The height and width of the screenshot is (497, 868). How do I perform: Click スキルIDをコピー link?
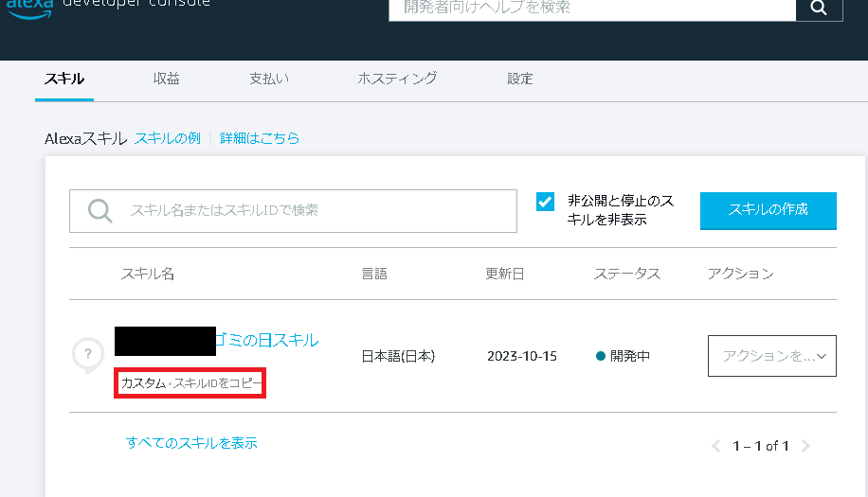click(218, 383)
